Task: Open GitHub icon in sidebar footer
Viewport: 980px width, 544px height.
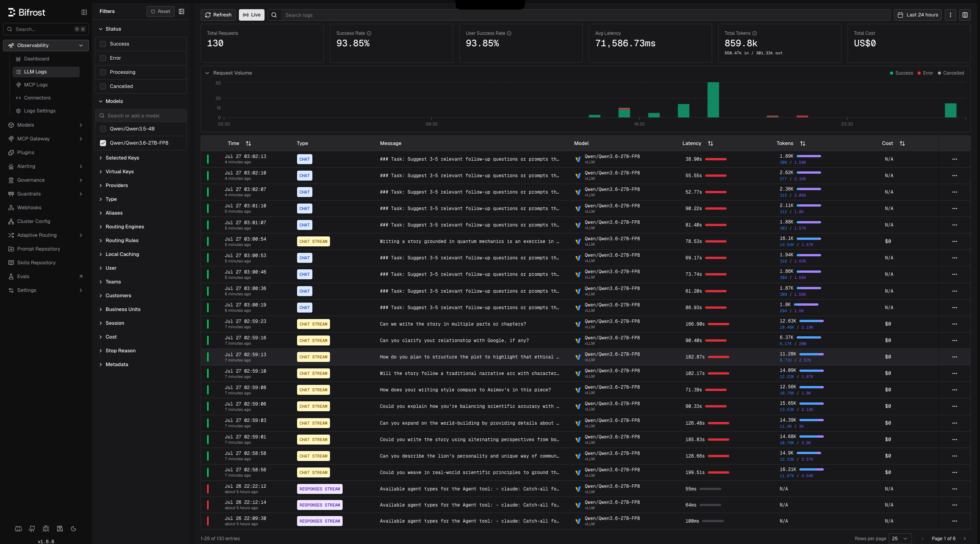Action: pyautogui.click(x=32, y=529)
